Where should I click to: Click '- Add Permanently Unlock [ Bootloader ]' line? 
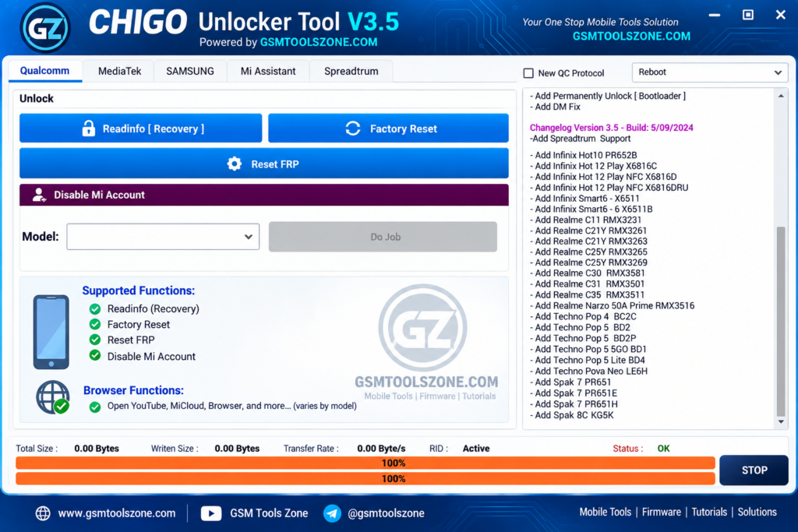tap(608, 96)
